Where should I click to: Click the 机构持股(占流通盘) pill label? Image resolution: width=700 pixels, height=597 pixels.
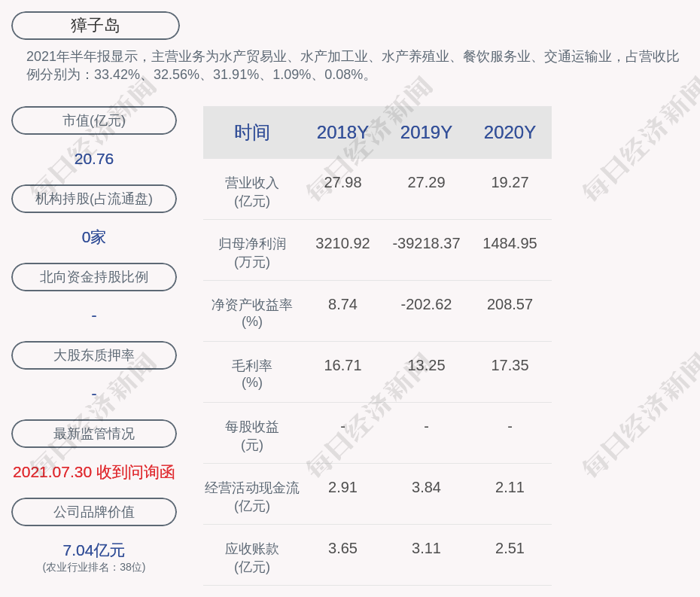(94, 199)
